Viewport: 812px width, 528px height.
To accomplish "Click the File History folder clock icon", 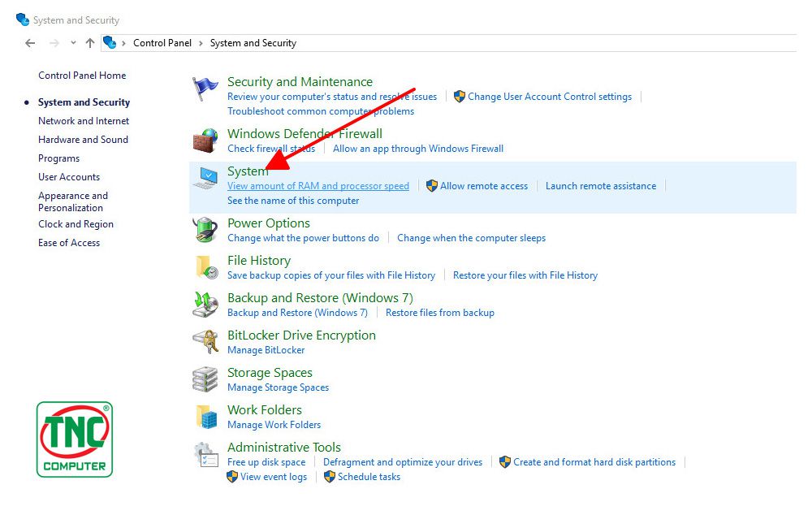I will pos(206,267).
